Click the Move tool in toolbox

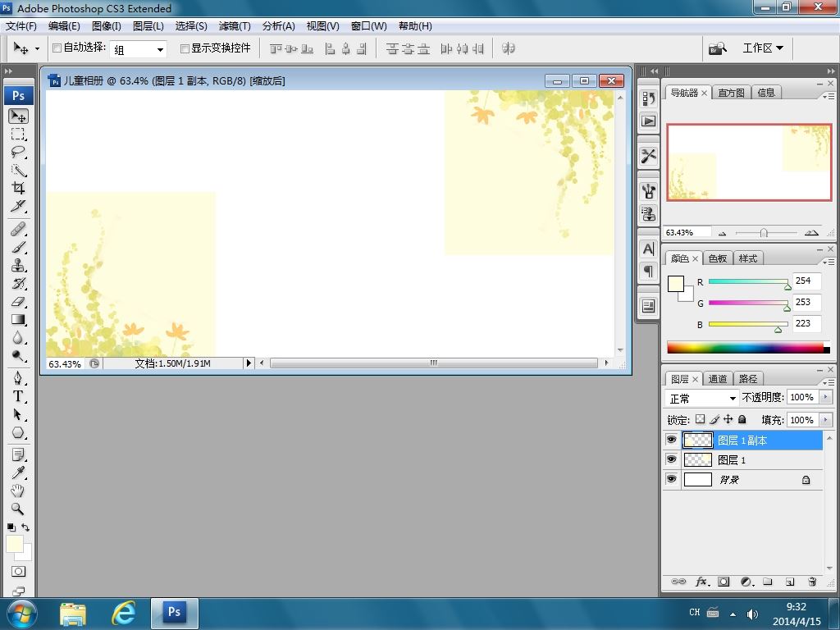click(x=18, y=116)
